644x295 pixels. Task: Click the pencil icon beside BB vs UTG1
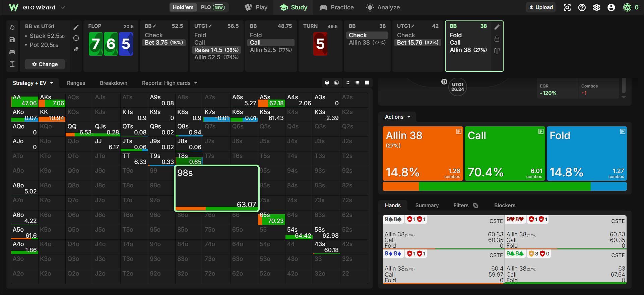click(x=76, y=27)
